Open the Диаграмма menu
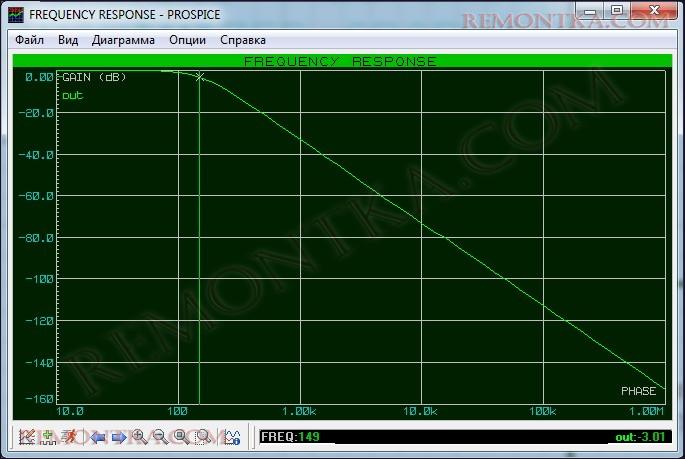Viewport: 685px width, 459px height. click(x=123, y=40)
